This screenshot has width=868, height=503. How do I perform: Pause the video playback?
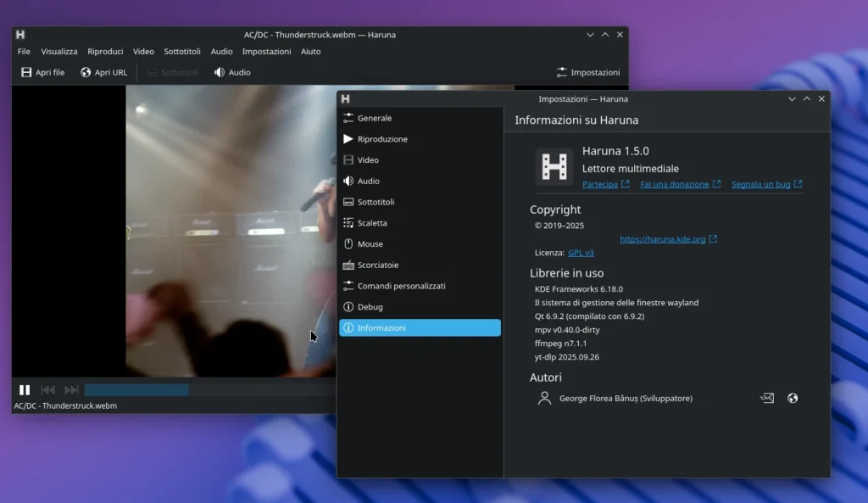[x=25, y=389]
